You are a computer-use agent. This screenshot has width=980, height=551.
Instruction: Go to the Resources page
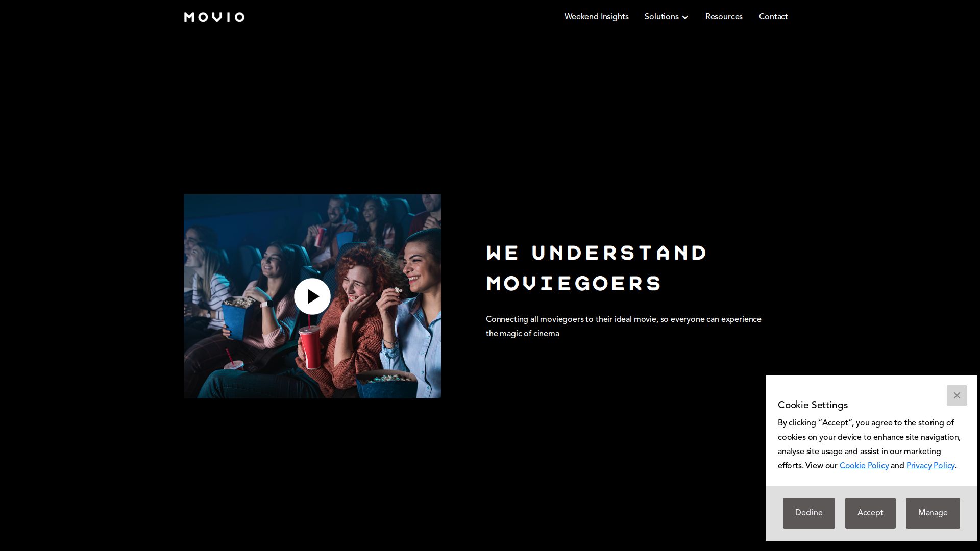[724, 17]
